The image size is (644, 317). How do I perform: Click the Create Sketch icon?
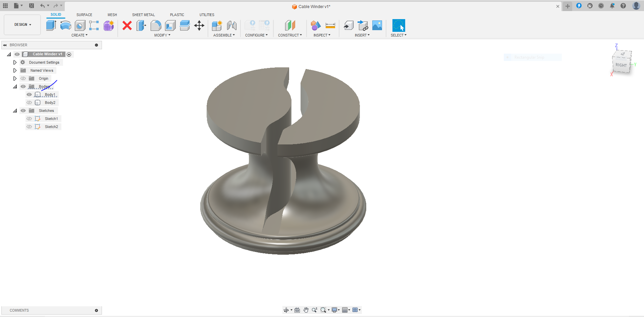coord(94,25)
